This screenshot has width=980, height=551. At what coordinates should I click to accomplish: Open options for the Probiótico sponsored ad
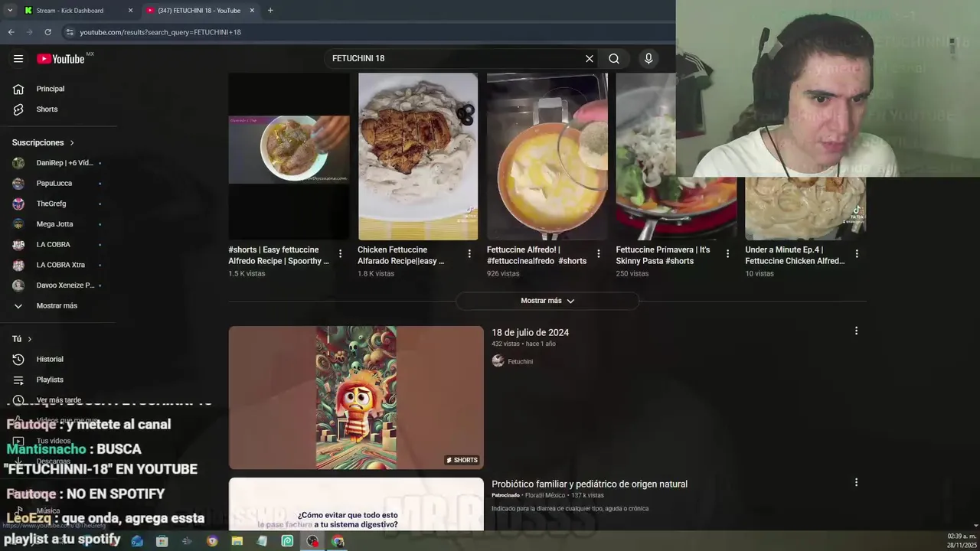(x=856, y=482)
